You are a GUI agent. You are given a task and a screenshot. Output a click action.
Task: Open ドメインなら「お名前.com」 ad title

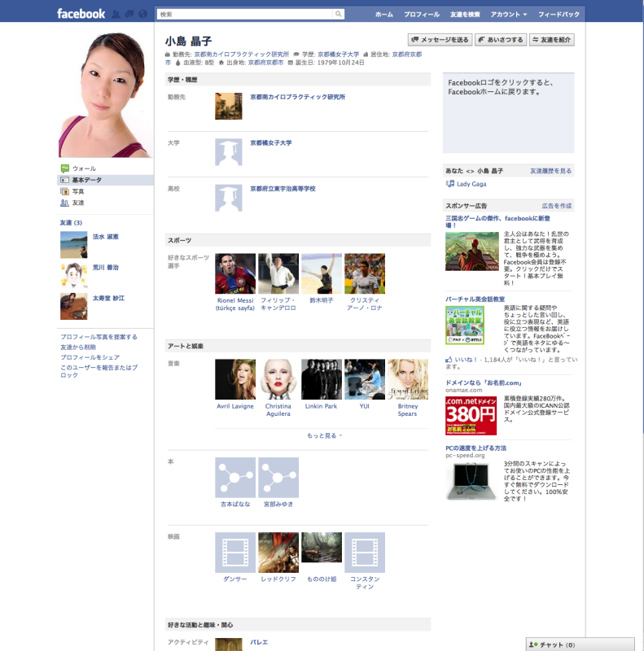tap(484, 382)
